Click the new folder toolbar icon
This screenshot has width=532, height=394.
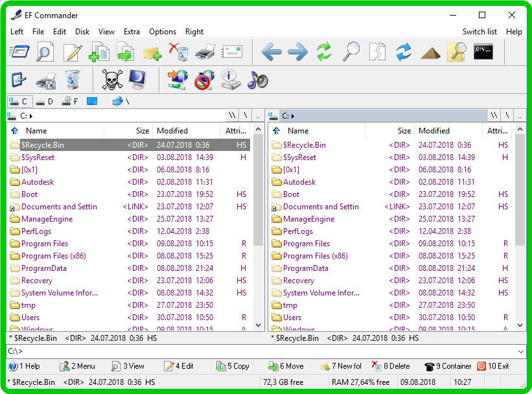tap(152, 53)
